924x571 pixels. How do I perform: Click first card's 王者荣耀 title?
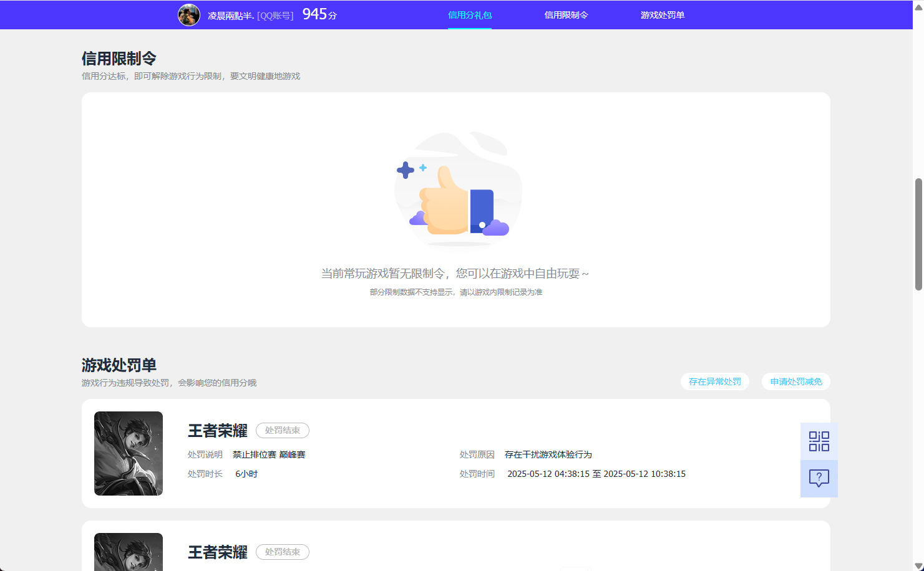218,431
